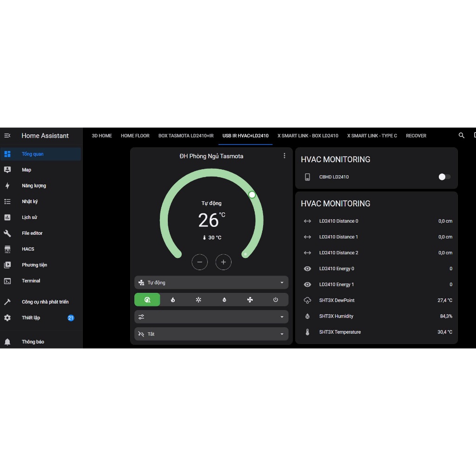Image resolution: width=476 pixels, height=476 pixels.
Task: Switch to the 3D HOME tab
Action: [102, 136]
